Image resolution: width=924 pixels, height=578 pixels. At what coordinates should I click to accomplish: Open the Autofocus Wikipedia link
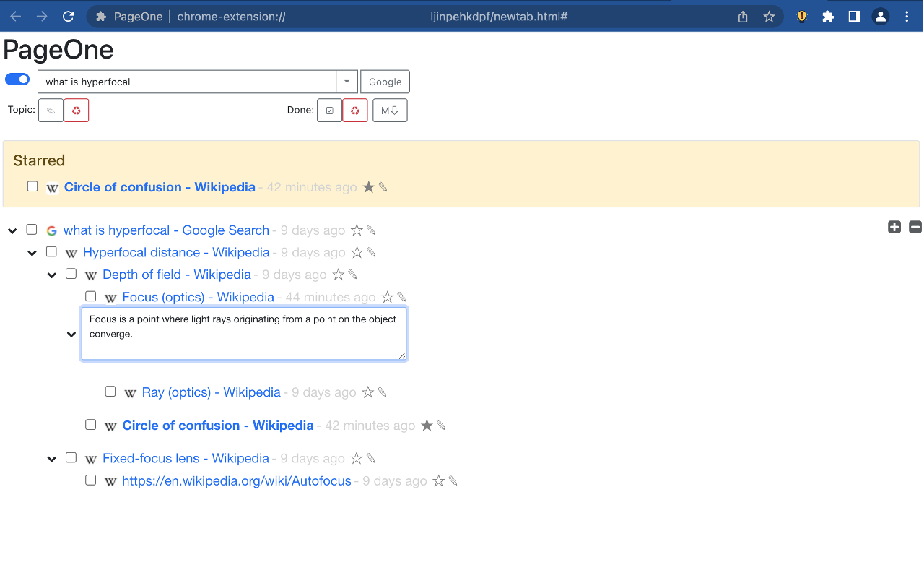tap(237, 480)
